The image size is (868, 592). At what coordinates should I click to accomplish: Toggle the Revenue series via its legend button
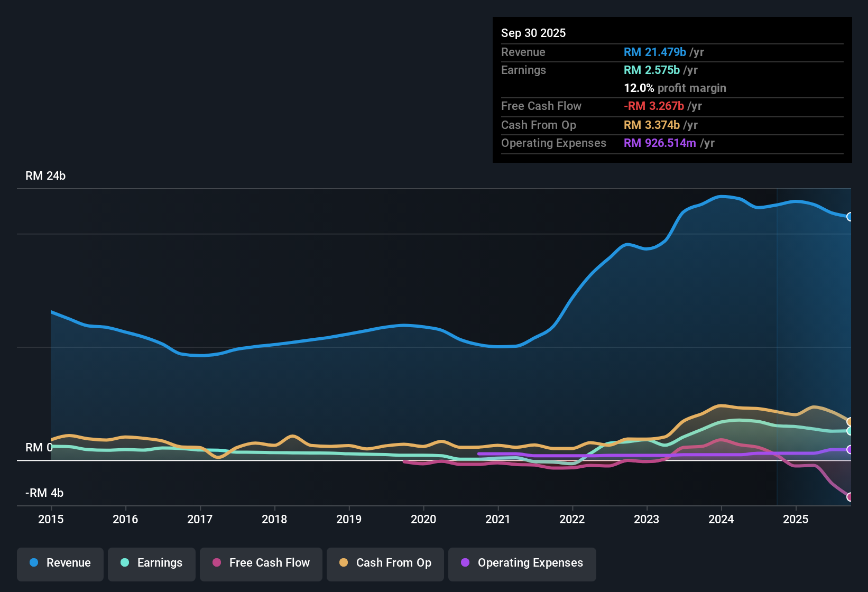[x=60, y=563]
